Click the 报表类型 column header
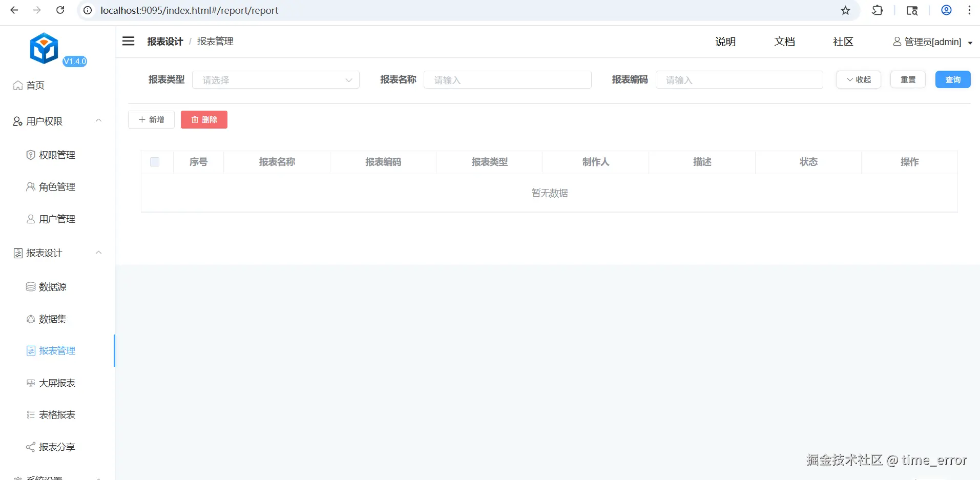This screenshot has width=980, height=480. pyautogui.click(x=490, y=162)
